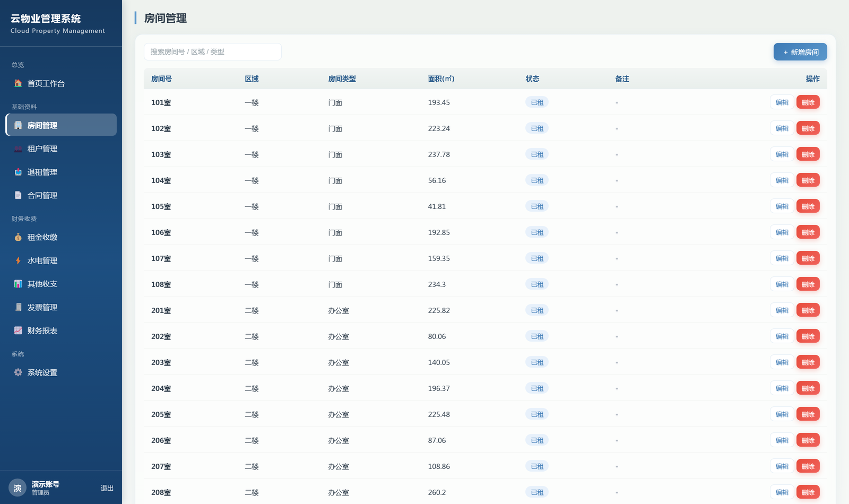The width and height of the screenshot is (849, 504).
Task: Delete room 106室
Action: pyautogui.click(x=808, y=232)
